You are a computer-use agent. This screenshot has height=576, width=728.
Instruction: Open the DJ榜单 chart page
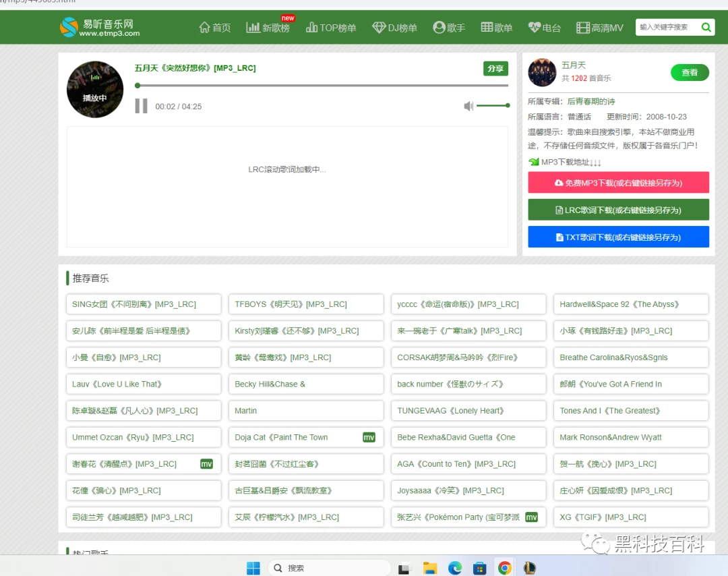[x=394, y=28]
